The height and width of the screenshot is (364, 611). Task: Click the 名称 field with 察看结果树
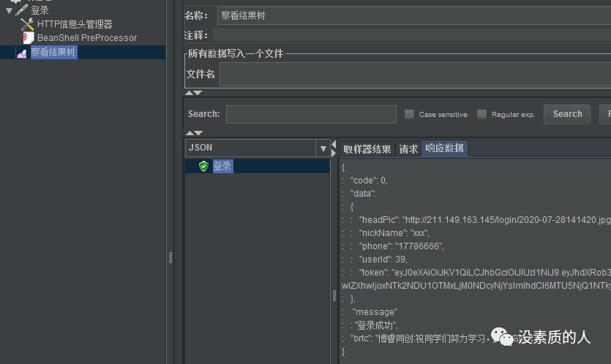coord(414,15)
